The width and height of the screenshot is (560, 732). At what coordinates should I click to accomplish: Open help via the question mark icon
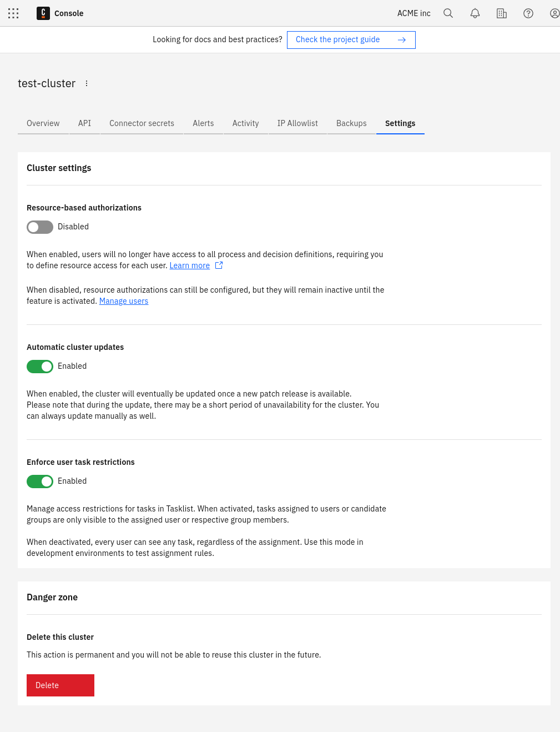(528, 13)
